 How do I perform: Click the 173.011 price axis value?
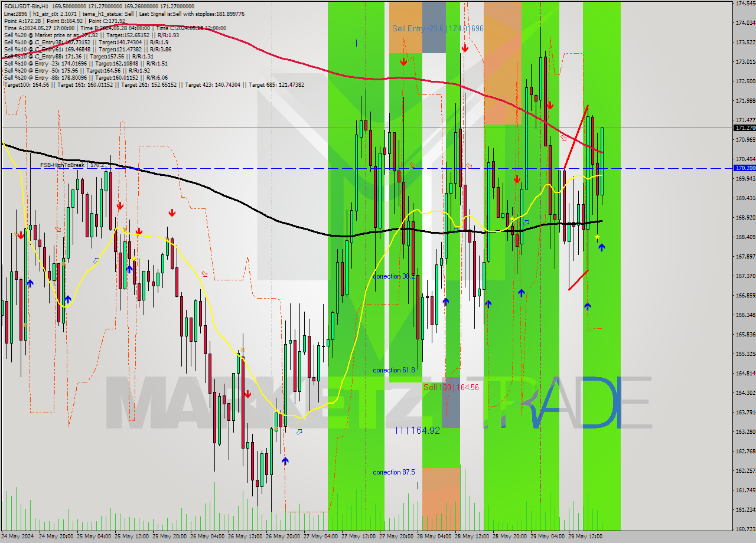coord(745,62)
